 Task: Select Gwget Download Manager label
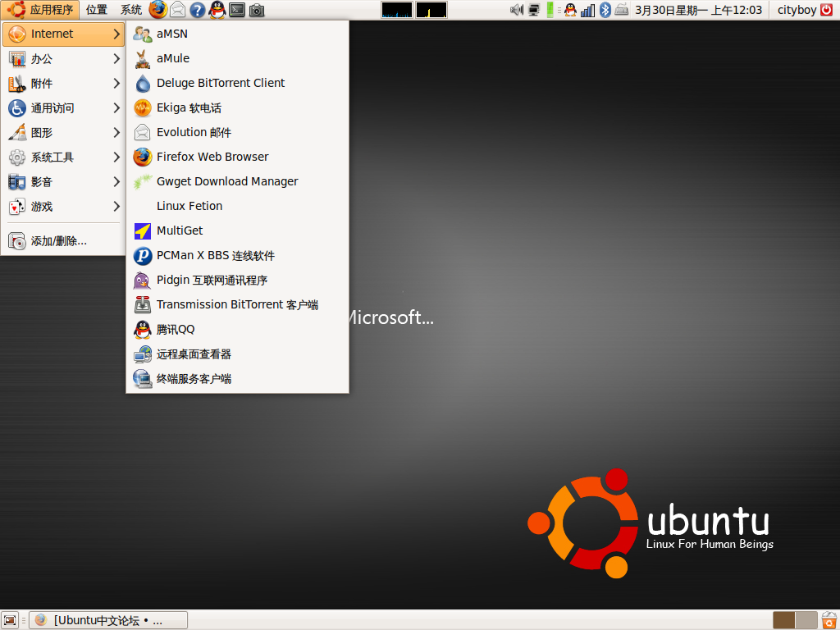coord(227,181)
